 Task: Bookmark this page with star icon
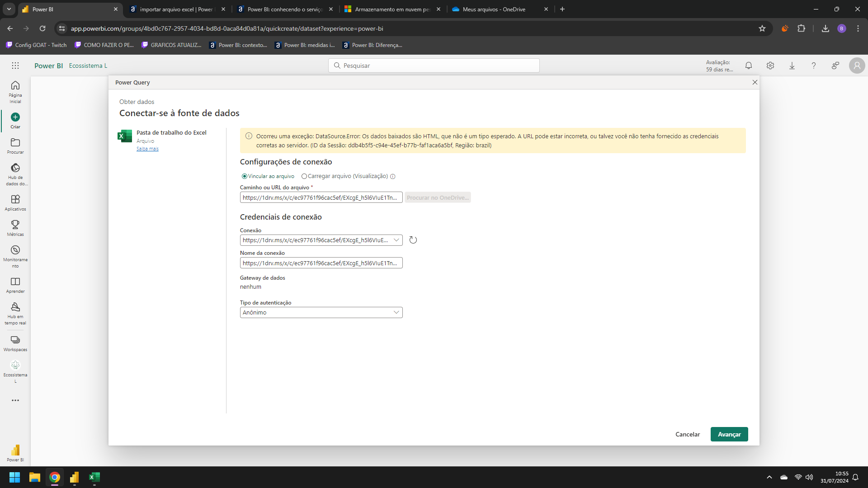762,28
